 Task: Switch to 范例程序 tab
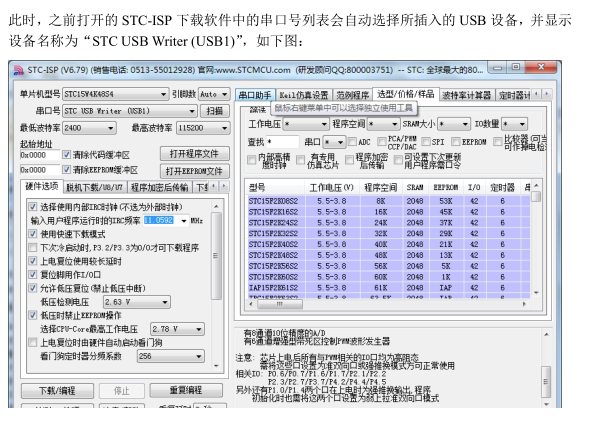(x=352, y=95)
